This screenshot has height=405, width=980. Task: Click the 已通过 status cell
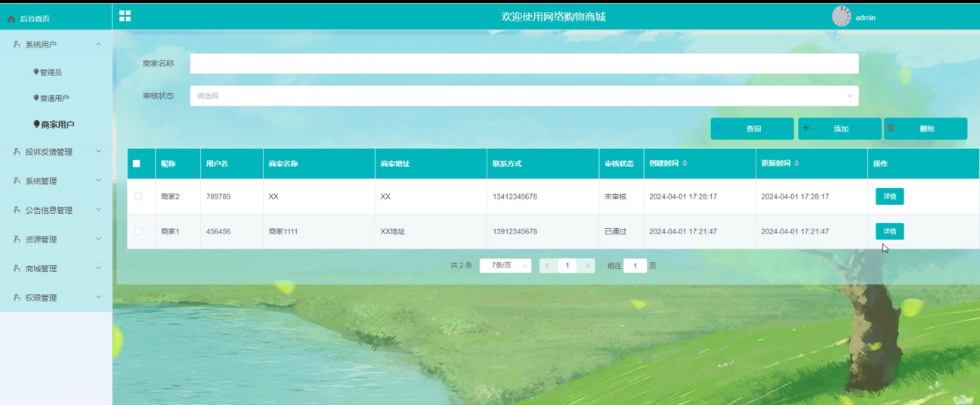click(615, 231)
